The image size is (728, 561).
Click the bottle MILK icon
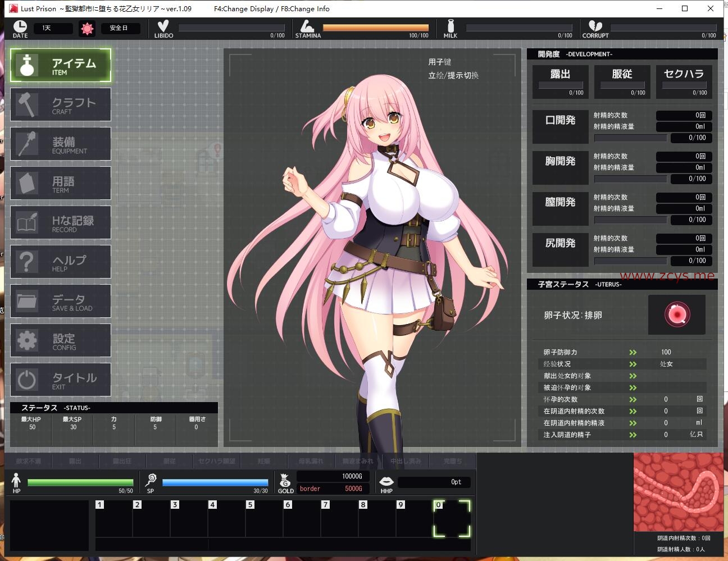click(x=451, y=26)
